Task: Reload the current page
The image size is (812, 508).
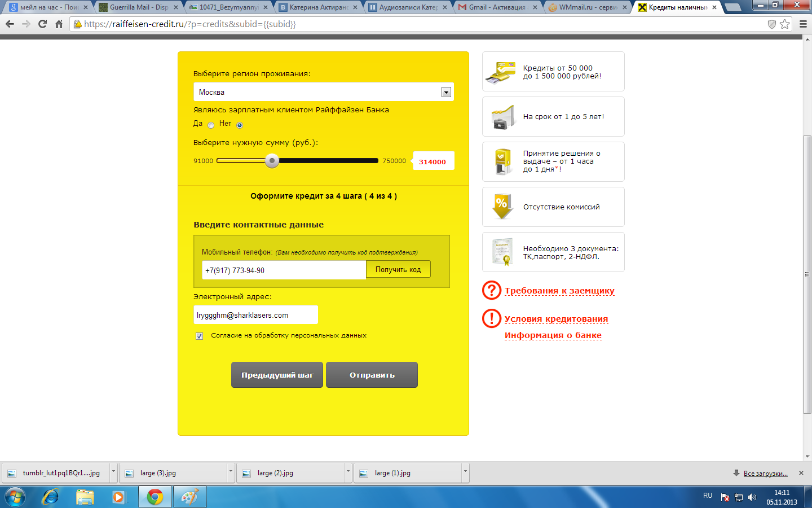Action: click(42, 24)
